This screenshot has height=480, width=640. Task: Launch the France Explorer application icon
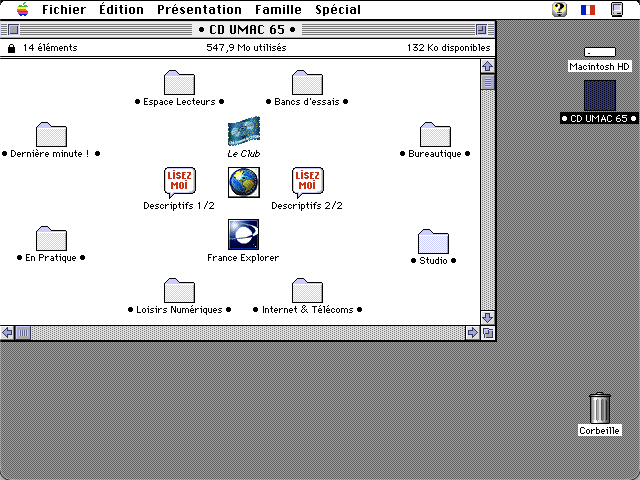click(243, 234)
